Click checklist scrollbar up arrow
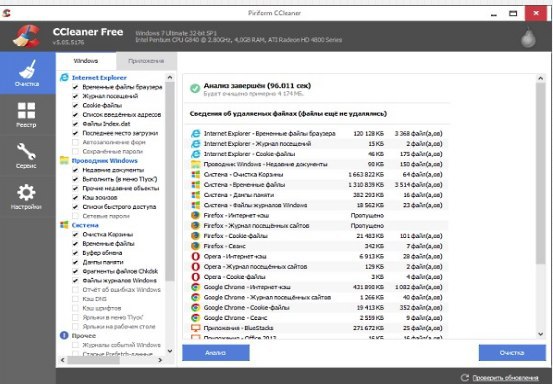Image resolution: width=553 pixels, height=384 pixels. click(170, 77)
